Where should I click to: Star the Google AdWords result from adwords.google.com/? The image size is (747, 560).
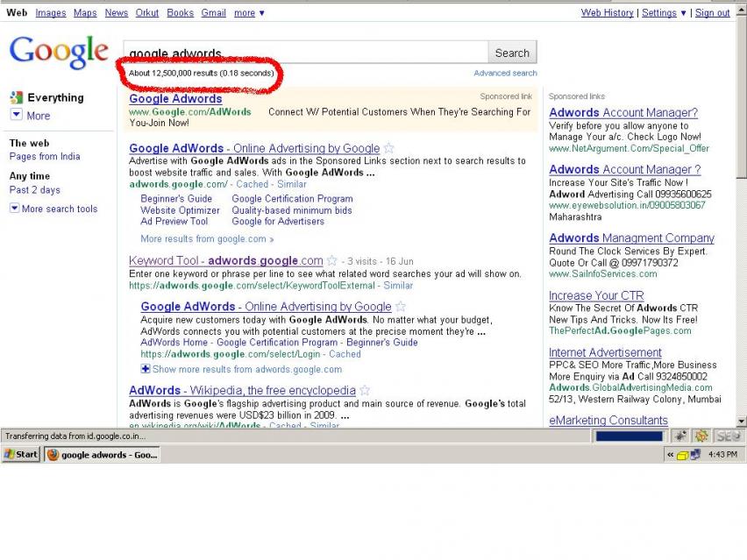pos(388,148)
